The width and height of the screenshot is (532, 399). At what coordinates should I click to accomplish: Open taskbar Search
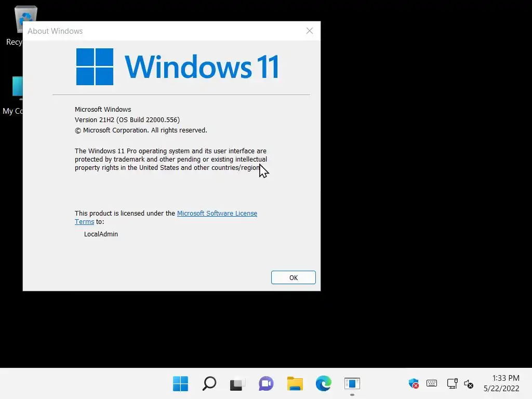pos(209,384)
